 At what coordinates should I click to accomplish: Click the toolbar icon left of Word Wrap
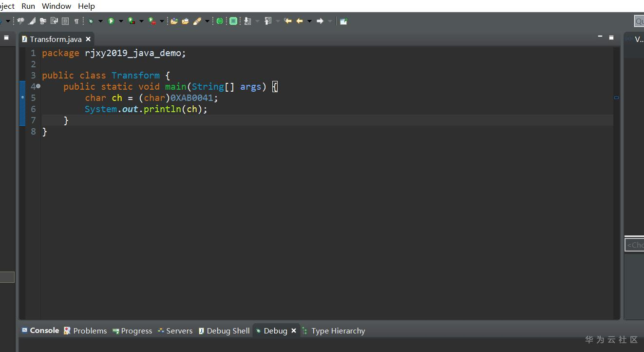pos(43,21)
